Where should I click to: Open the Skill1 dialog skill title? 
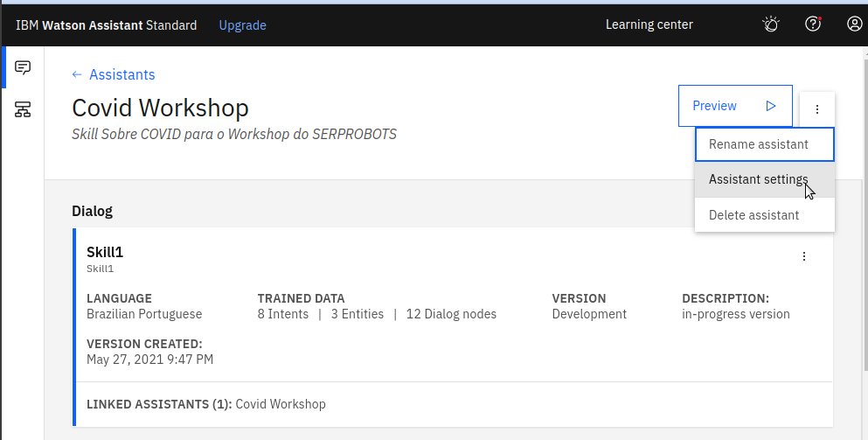point(105,252)
